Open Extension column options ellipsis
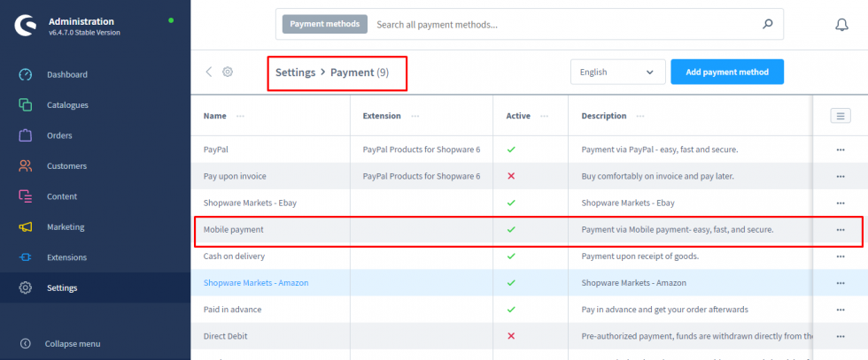Viewport: 868px width, 360px height. [415, 116]
